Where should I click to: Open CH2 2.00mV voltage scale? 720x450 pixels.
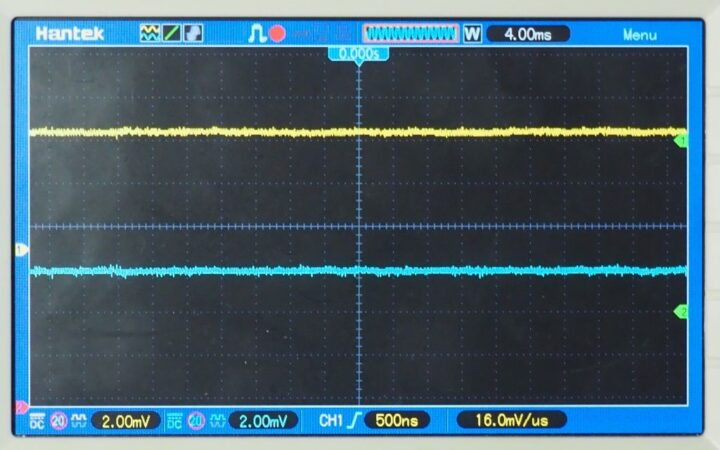point(264,421)
